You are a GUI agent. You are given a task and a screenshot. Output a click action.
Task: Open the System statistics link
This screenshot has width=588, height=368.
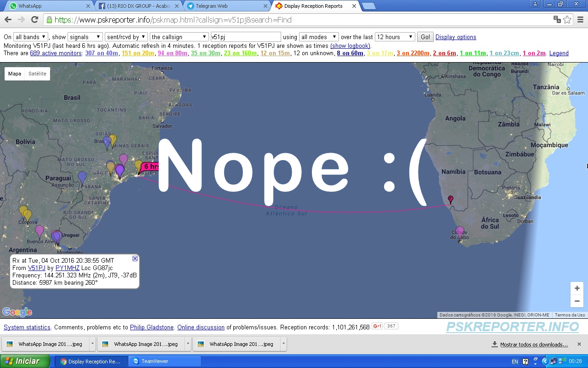tap(27, 328)
